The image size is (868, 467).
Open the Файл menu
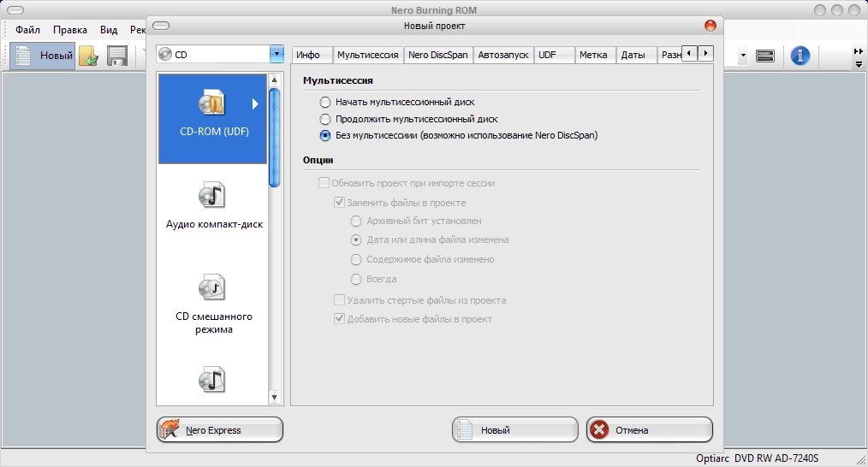(x=27, y=30)
